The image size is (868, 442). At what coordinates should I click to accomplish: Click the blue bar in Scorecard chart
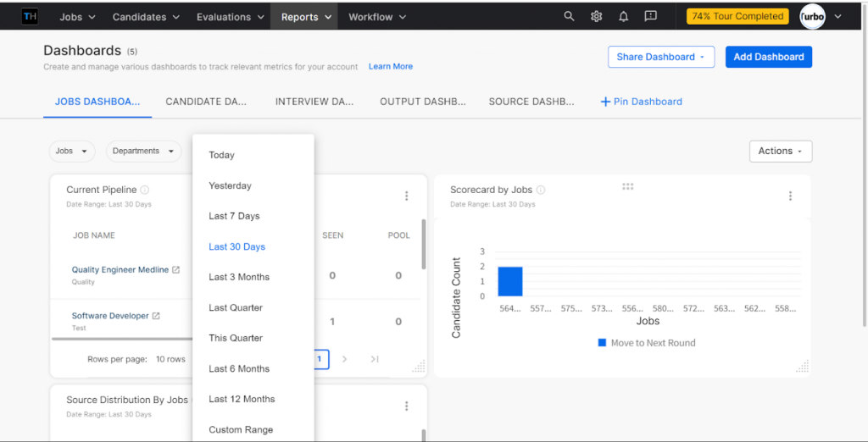509,281
